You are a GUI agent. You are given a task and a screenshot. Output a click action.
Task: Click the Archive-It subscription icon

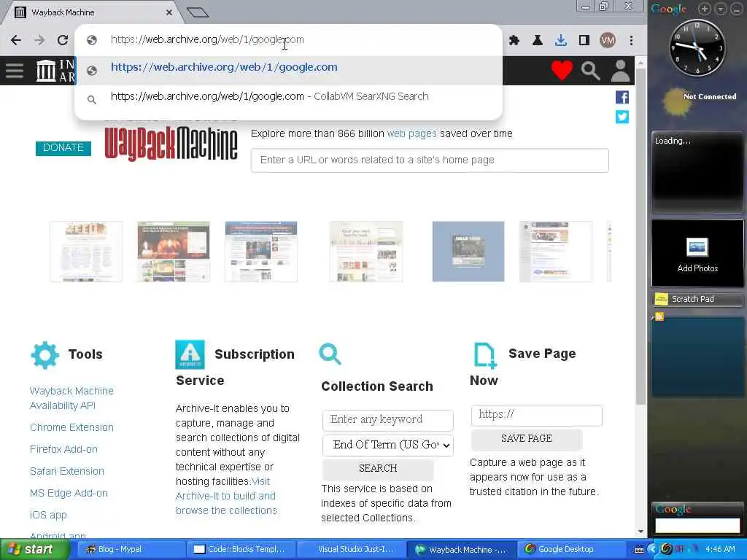pos(190,354)
